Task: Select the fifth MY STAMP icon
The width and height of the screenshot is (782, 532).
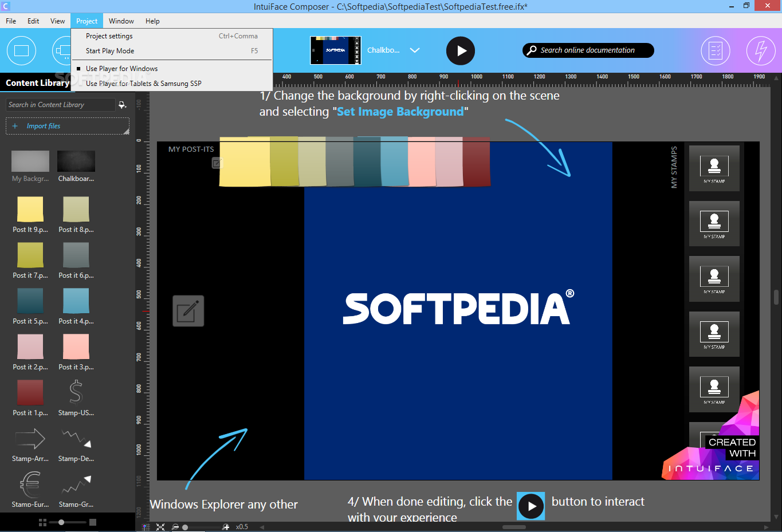Action: pyautogui.click(x=714, y=389)
